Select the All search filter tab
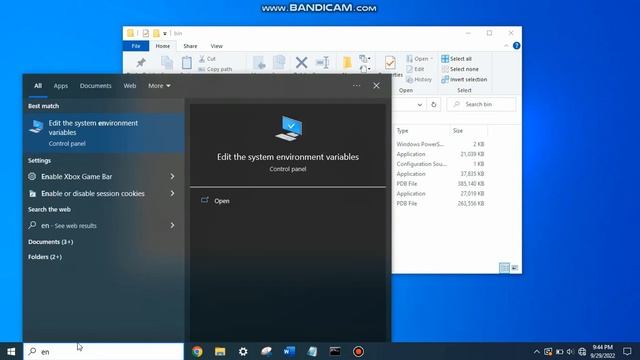The width and height of the screenshot is (640, 360). pyautogui.click(x=38, y=86)
